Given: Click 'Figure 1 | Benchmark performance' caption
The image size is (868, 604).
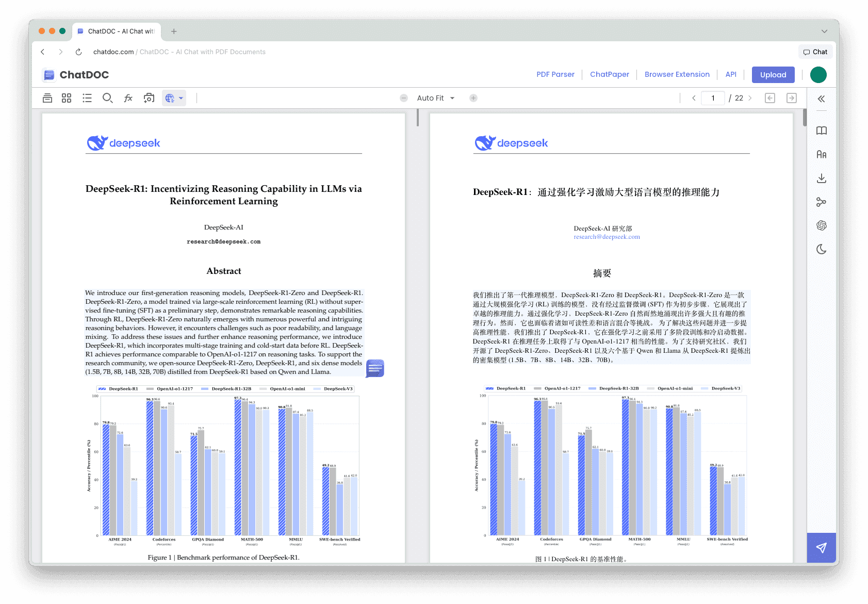Looking at the screenshot, I should pyautogui.click(x=224, y=558).
